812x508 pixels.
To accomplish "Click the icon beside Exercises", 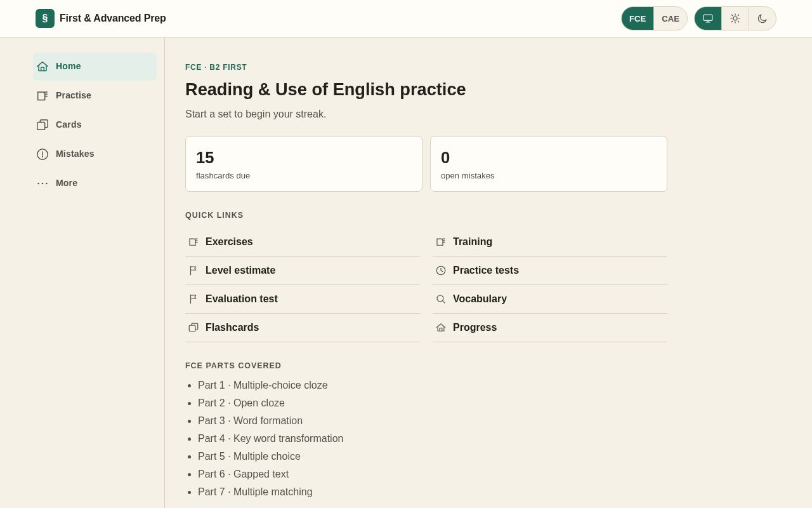I will (x=193, y=242).
